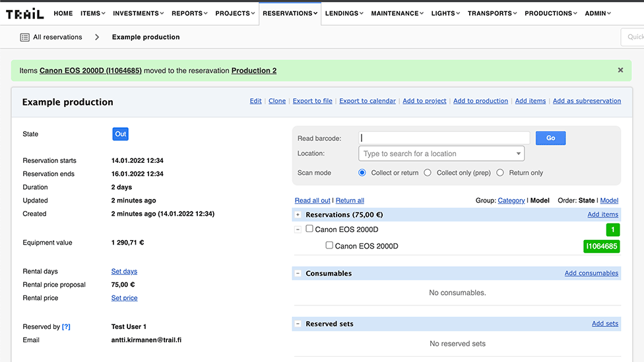Order items by Model
This screenshot has width=644, height=362.
(609, 200)
